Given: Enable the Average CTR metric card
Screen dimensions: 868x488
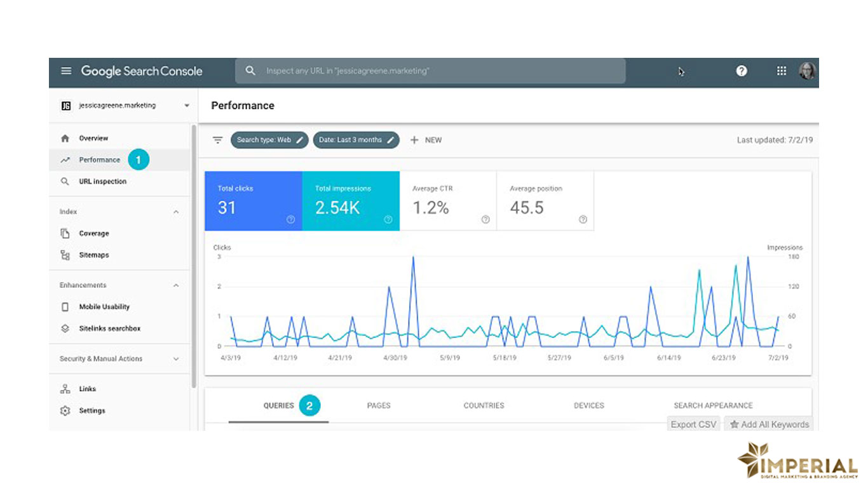Looking at the screenshot, I should pos(447,201).
